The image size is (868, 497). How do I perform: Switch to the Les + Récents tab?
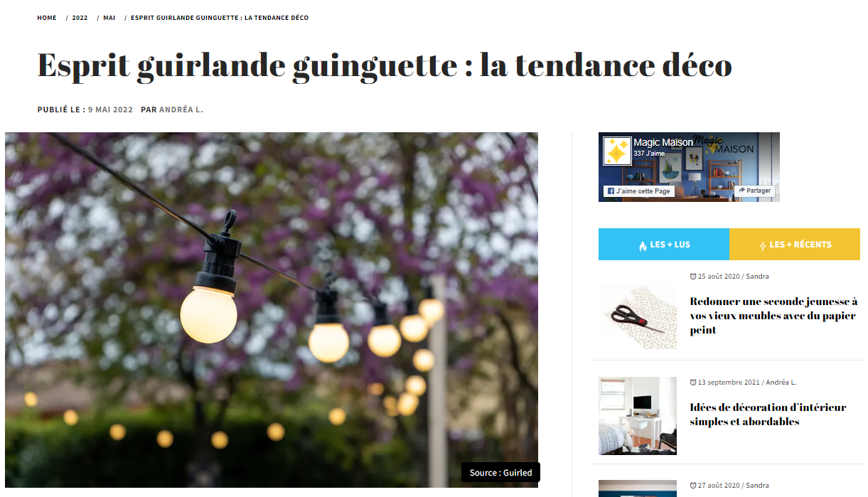795,245
